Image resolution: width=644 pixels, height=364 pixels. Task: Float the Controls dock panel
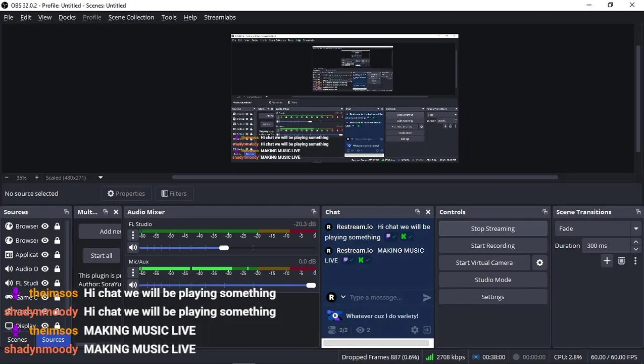point(544,212)
